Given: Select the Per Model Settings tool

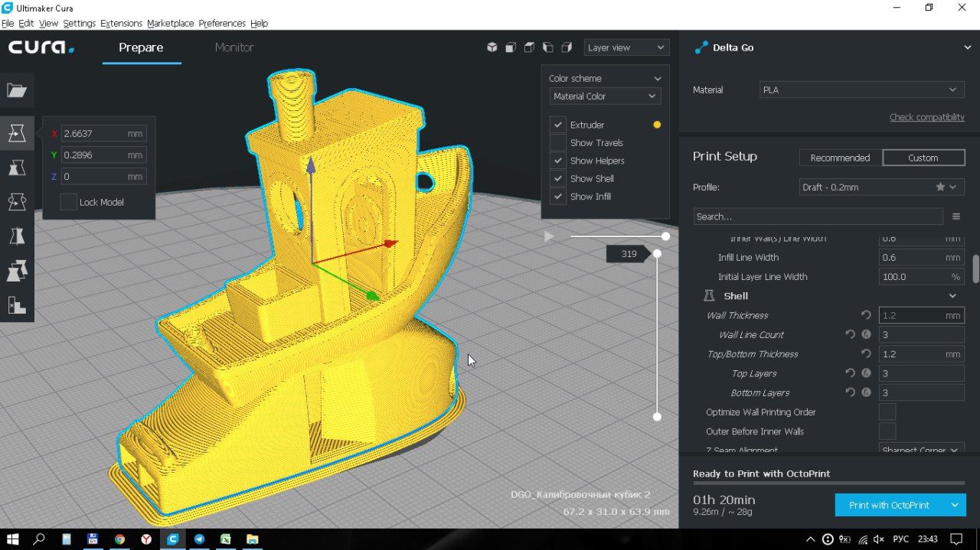Looking at the screenshot, I should pyautogui.click(x=17, y=271).
